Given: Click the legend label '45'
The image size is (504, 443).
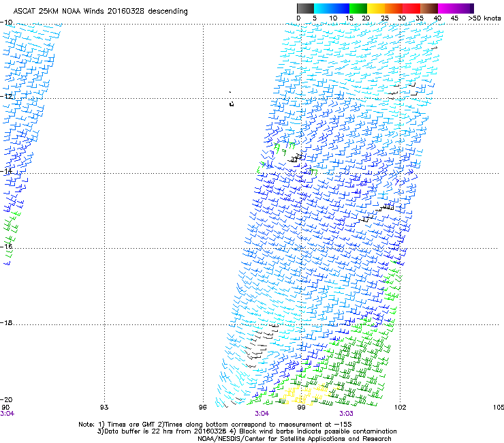Looking at the screenshot, I should click(454, 18).
